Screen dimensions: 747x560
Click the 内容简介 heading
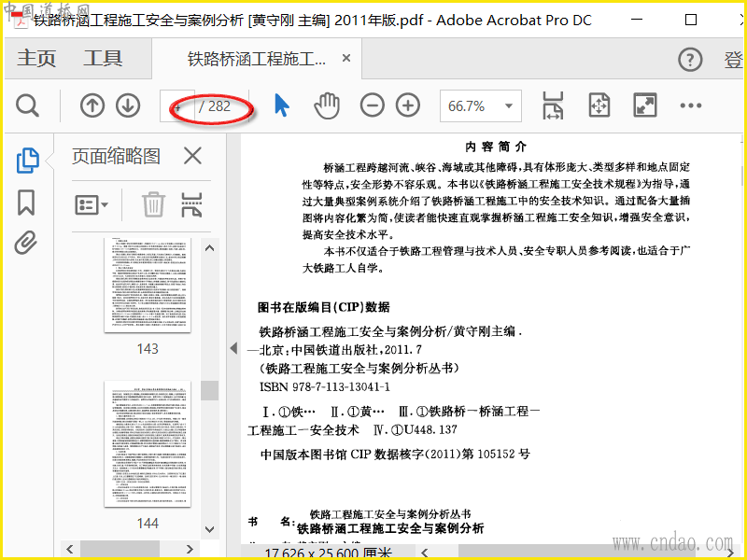pyautogui.click(x=496, y=147)
